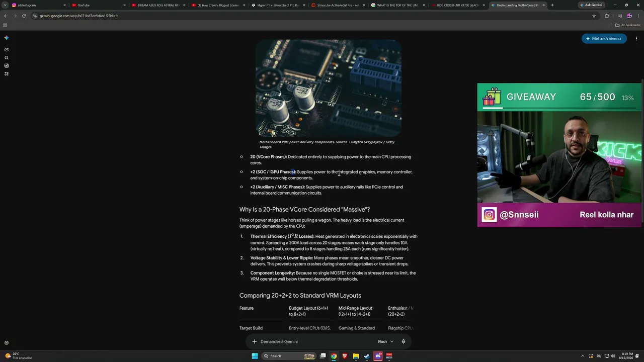Expand the Flash model selector
644x362 pixels.
[x=386, y=342]
